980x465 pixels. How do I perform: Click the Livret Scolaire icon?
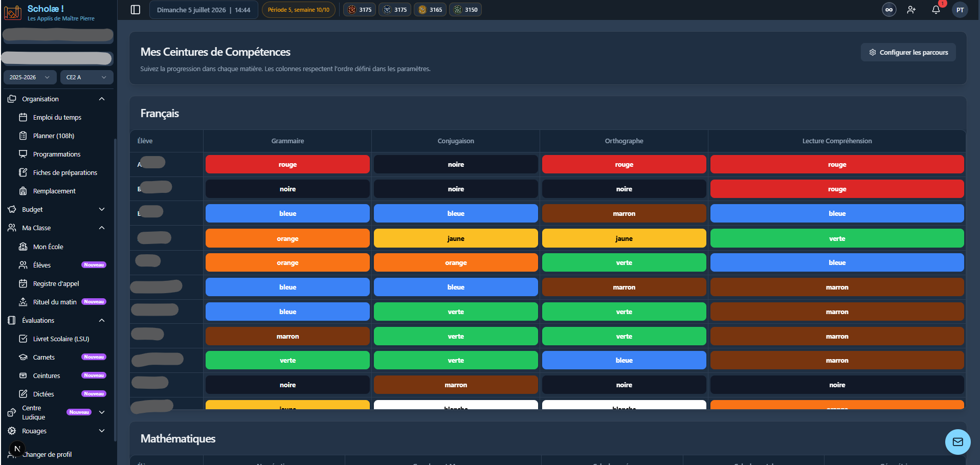tap(23, 339)
